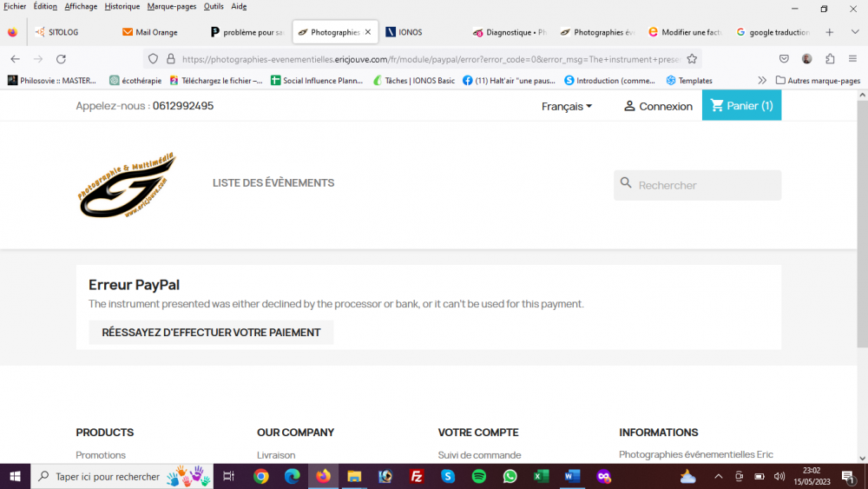
Task: Launch Microsoft Edge from the taskbar
Action: point(293,476)
